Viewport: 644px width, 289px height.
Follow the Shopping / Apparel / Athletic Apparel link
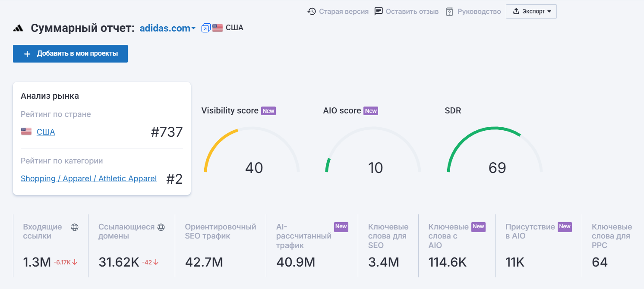88,178
